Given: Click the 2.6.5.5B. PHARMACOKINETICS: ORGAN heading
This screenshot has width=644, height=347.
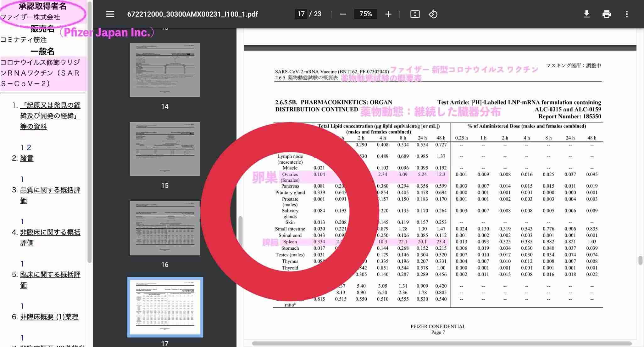Looking at the screenshot, I should [x=334, y=102].
